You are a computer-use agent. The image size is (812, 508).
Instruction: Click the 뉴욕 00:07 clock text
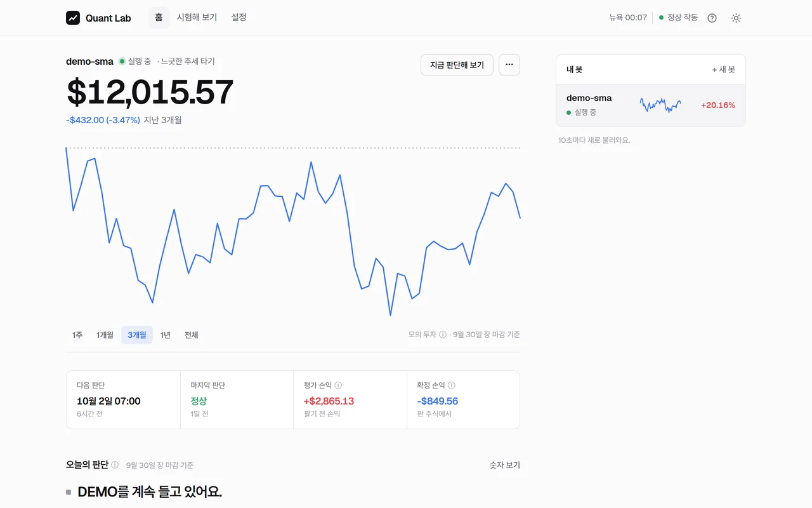point(628,18)
